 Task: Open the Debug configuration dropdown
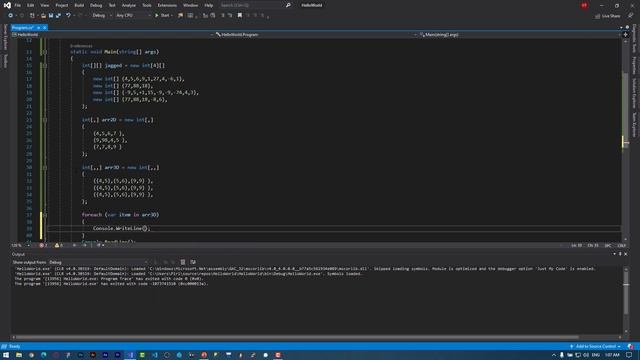pos(102,16)
